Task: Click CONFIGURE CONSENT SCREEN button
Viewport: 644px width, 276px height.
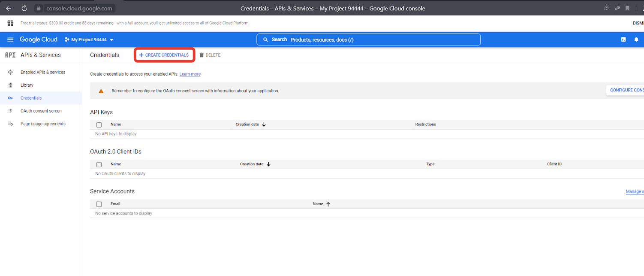Action: click(x=625, y=90)
